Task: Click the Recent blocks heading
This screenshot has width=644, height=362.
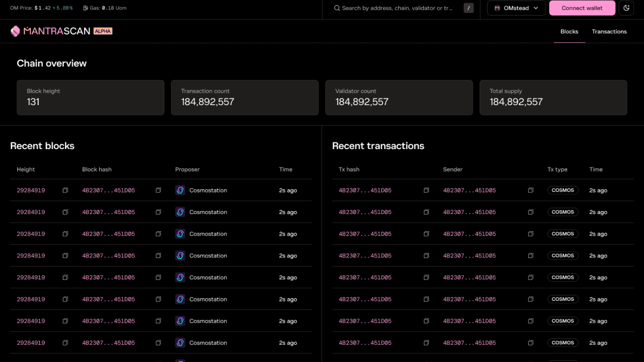Action: pyautogui.click(x=42, y=146)
